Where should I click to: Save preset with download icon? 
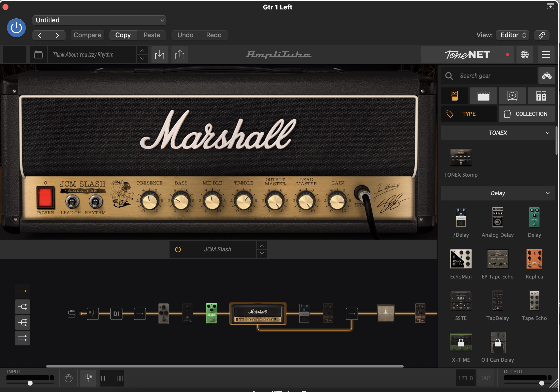tap(160, 54)
